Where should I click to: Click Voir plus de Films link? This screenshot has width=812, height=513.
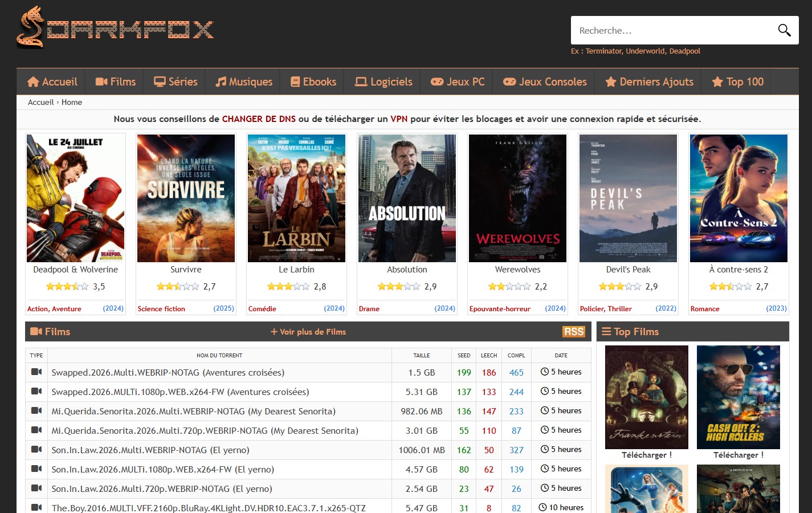point(308,332)
